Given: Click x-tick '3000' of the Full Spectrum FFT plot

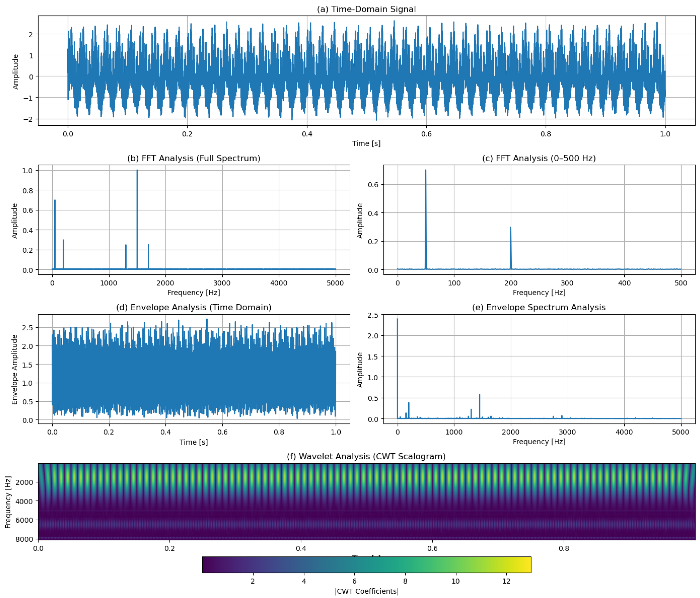Looking at the screenshot, I should click(x=222, y=283).
